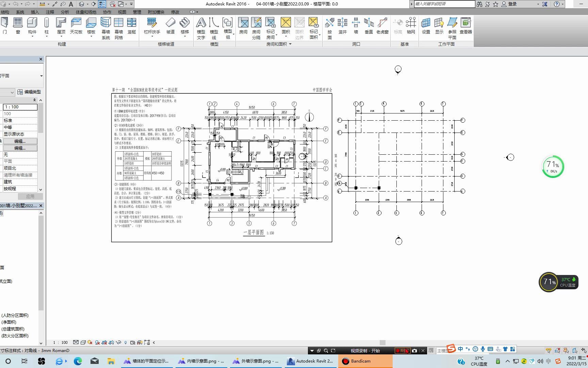
Task: Toggle Shadows in view control bar
Action: click(x=97, y=342)
